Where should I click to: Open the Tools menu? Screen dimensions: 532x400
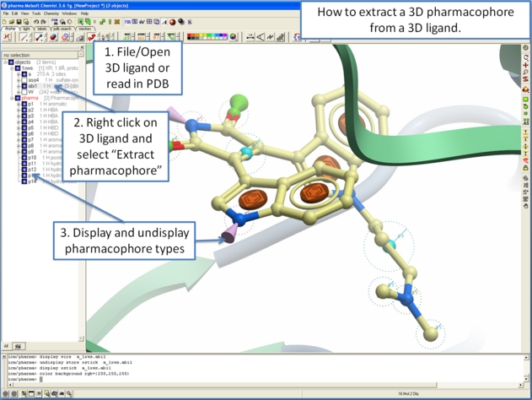point(35,14)
